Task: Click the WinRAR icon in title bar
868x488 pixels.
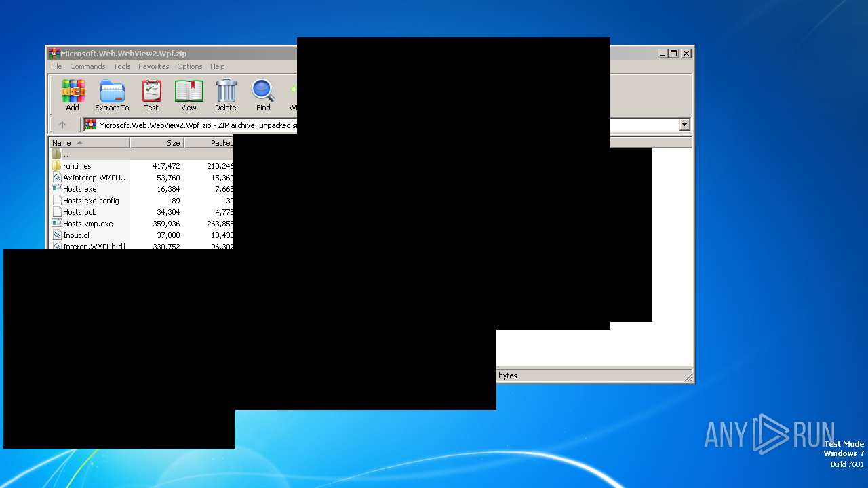Action: click(54, 53)
